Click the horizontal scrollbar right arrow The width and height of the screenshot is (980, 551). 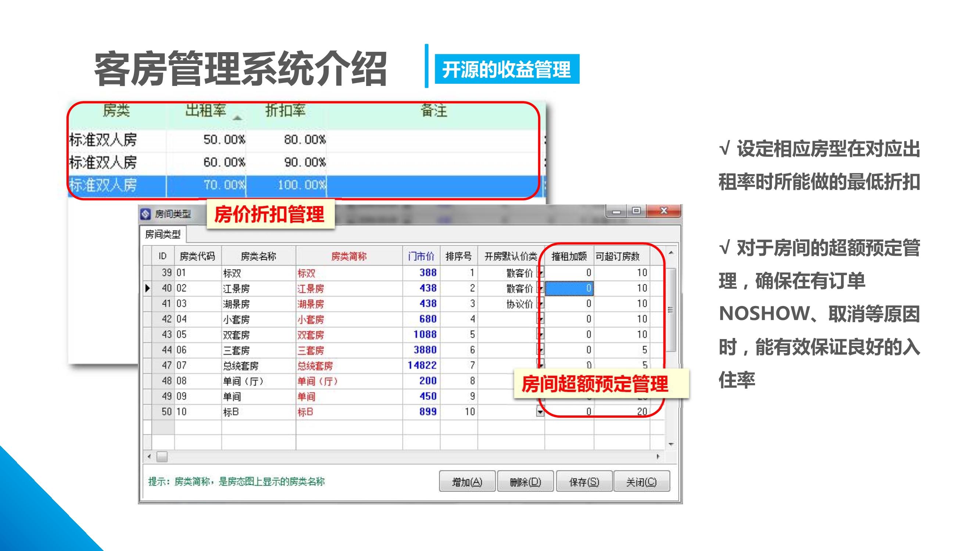pyautogui.click(x=658, y=456)
